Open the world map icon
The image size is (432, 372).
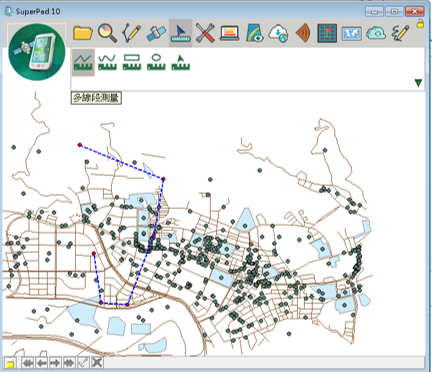[x=352, y=33]
